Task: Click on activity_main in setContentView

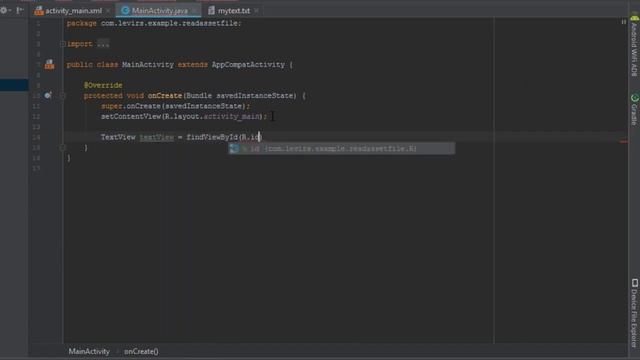Action: (231, 116)
